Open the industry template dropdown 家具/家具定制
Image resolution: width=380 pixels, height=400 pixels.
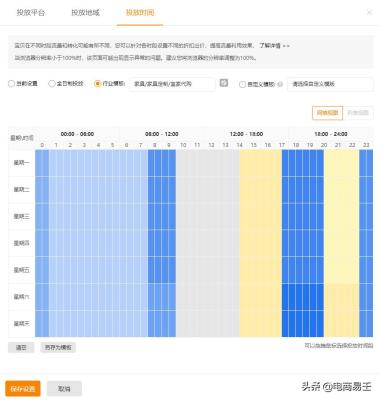click(x=172, y=84)
